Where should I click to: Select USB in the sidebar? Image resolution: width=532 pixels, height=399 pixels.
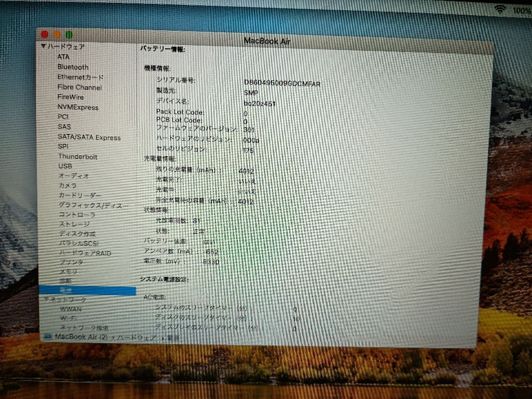point(65,166)
